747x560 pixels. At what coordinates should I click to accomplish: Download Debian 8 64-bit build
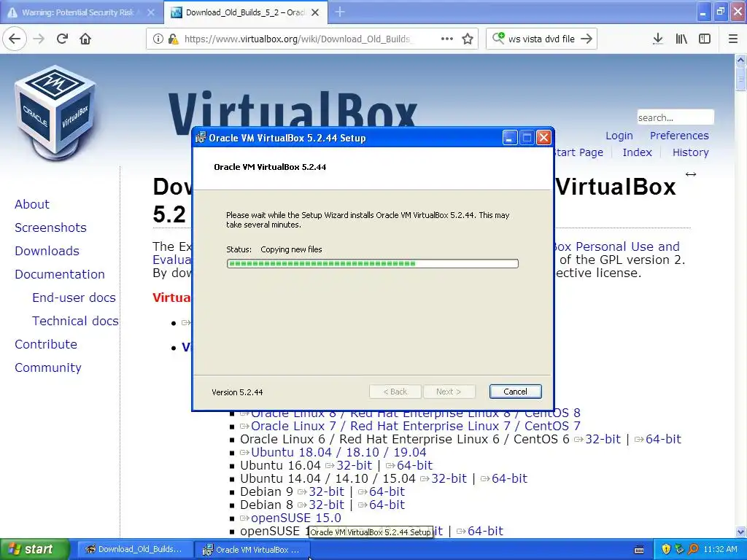click(387, 505)
